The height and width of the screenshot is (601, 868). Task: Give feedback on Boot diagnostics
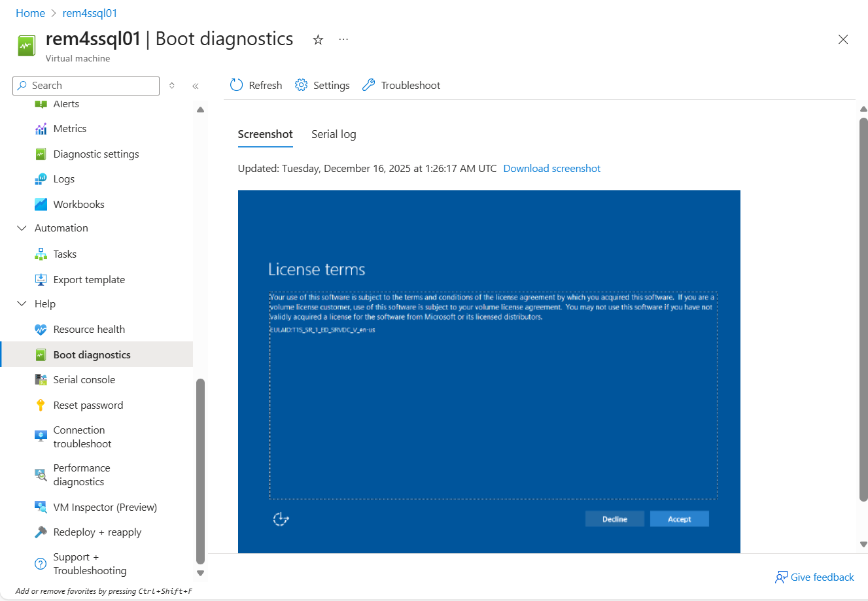814,577
